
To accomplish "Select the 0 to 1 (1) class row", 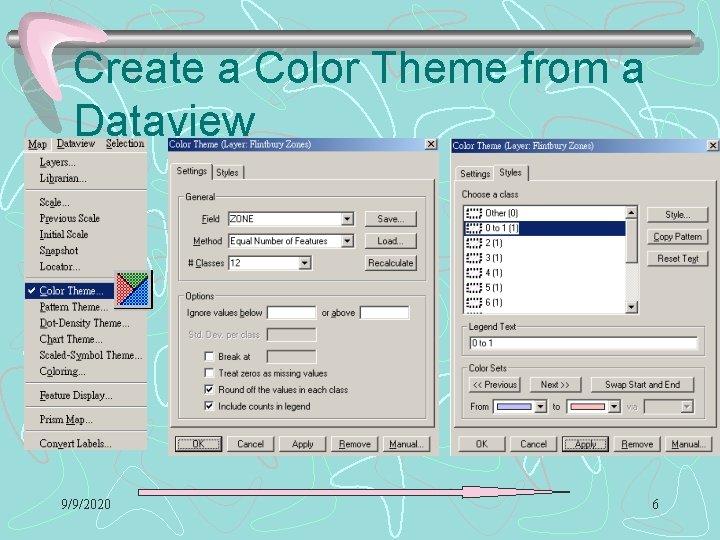I will (545, 228).
